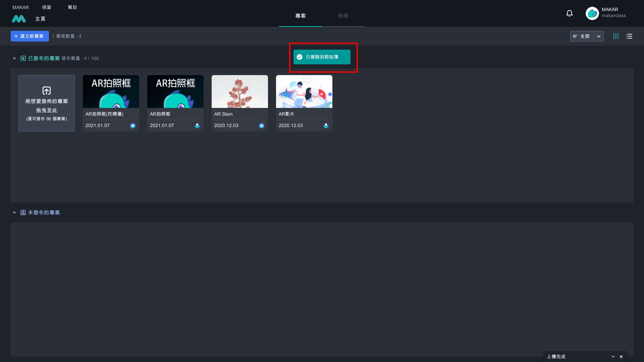The height and width of the screenshot is (362, 644).
Task: Click the AR Slam title text
Action: click(223, 114)
